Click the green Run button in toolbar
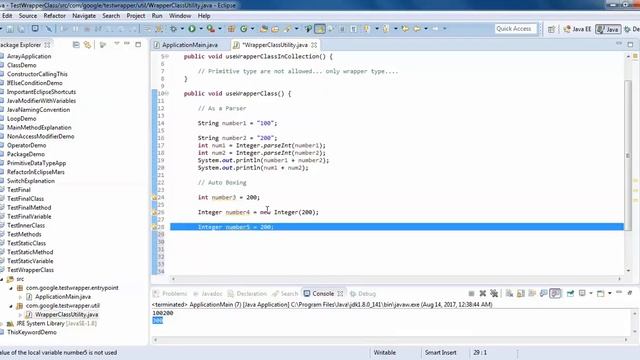The height and width of the screenshot is (360, 640). point(191,29)
